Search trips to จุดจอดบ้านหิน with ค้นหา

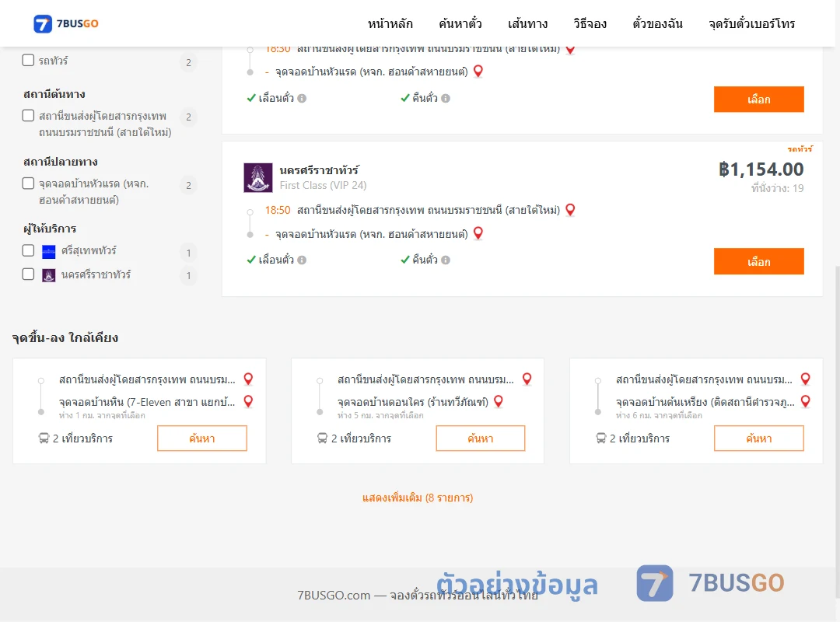coord(202,439)
